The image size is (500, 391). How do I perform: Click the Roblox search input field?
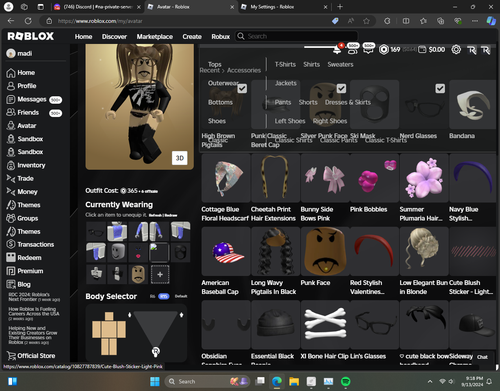(302, 36)
